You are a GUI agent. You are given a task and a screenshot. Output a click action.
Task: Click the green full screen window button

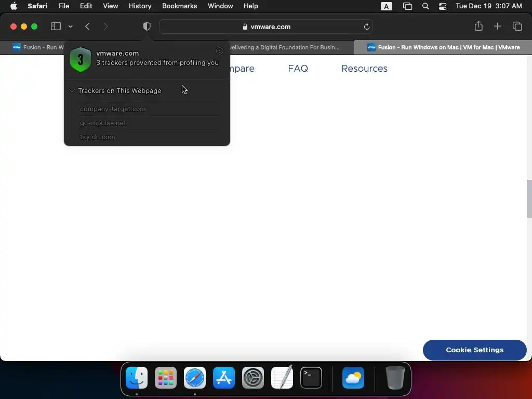[34, 26]
